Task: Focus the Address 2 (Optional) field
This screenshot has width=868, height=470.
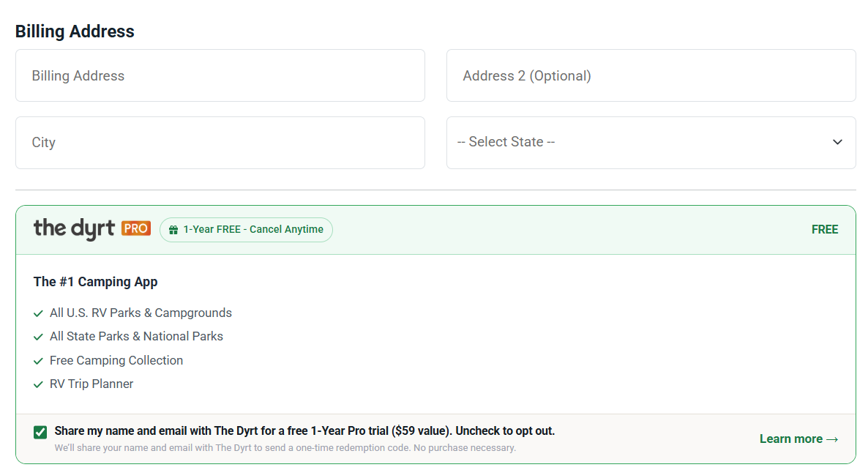Action: point(651,75)
